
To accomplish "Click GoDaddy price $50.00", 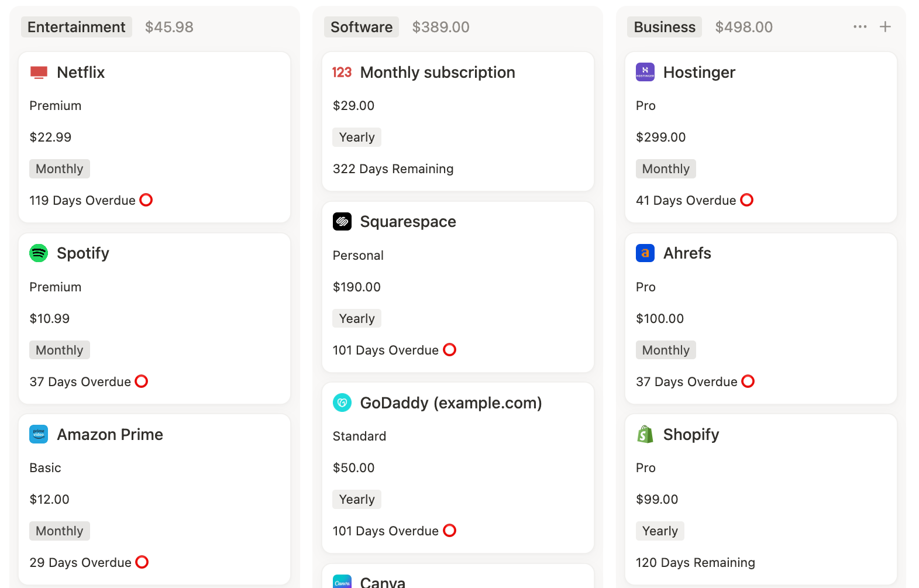I will pos(353,468).
